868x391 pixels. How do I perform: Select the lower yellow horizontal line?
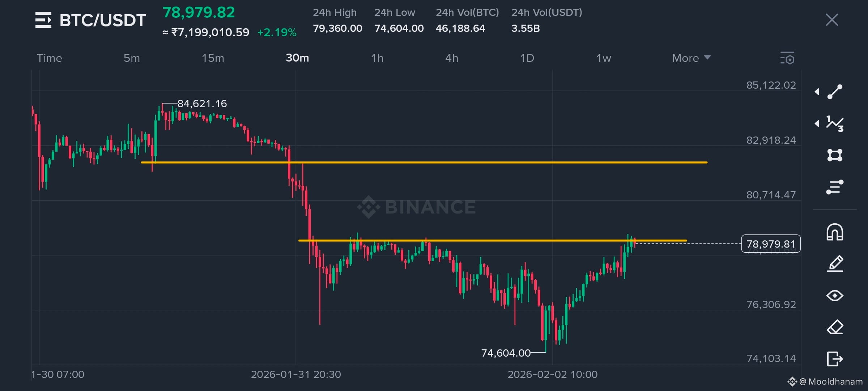(x=492, y=240)
